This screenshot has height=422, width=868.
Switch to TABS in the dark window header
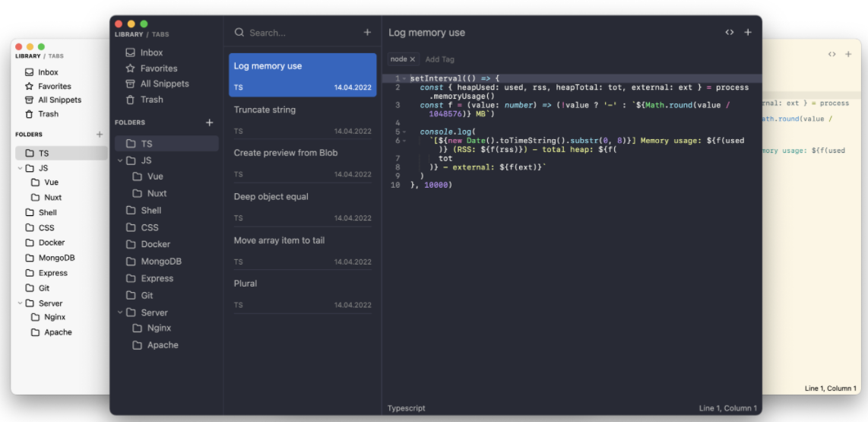pos(160,34)
